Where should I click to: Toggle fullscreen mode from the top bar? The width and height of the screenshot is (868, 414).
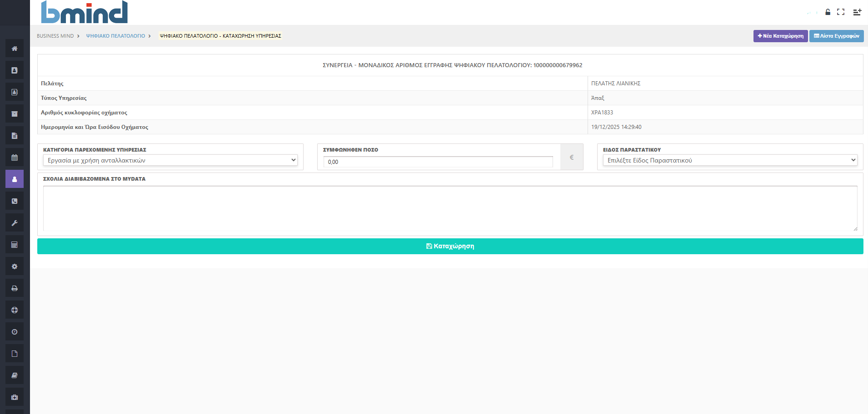click(x=841, y=12)
